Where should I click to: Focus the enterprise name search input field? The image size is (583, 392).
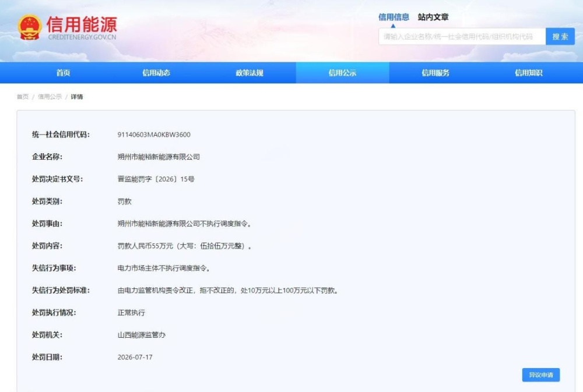tap(462, 37)
